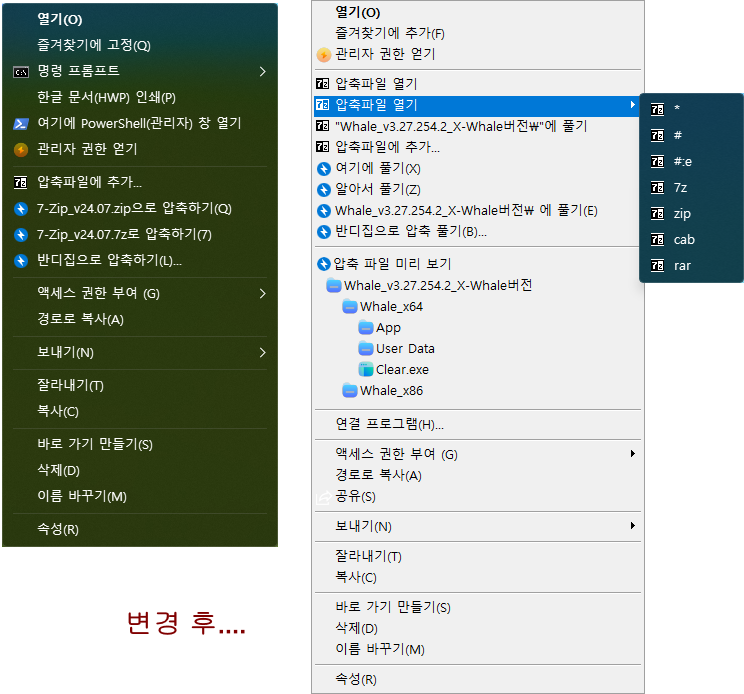Click the PowerShell icon in left menu
Image resolution: width=744 pixels, height=694 pixels.
point(21,124)
